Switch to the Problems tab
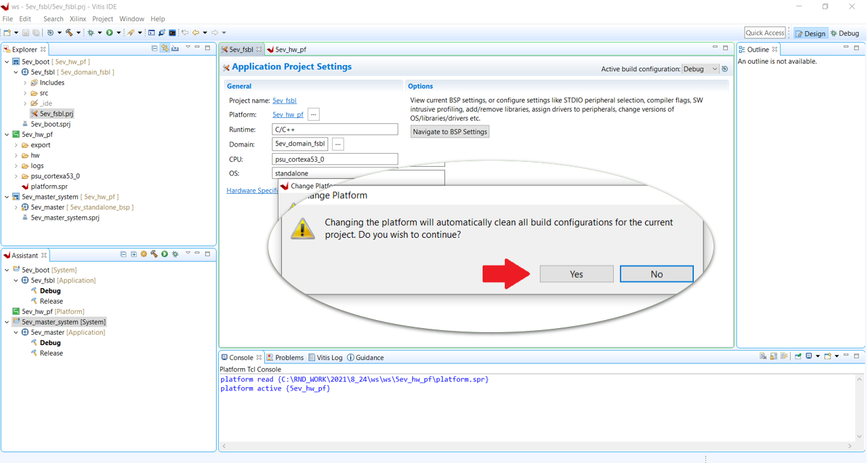Viewport: 868px width, 463px height. click(x=285, y=357)
